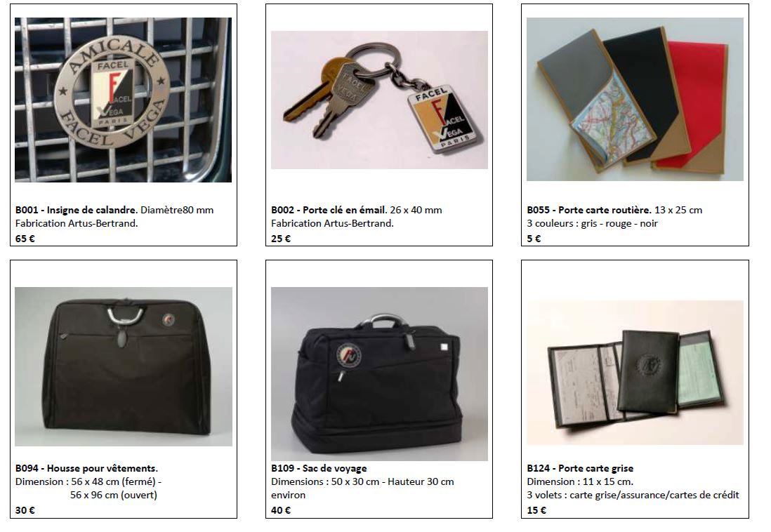Click the round logo badge on the travel bag

[x=348, y=355]
